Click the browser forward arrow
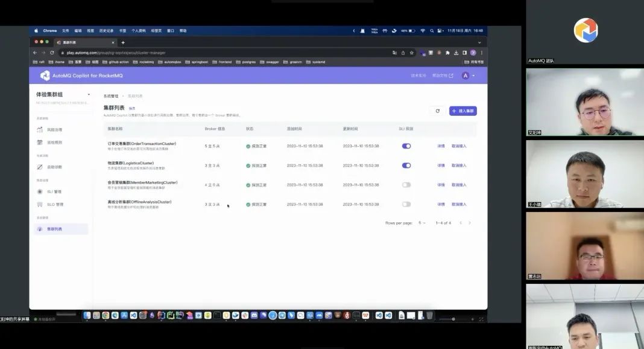Viewport: 644px width, 349px height. click(x=43, y=53)
